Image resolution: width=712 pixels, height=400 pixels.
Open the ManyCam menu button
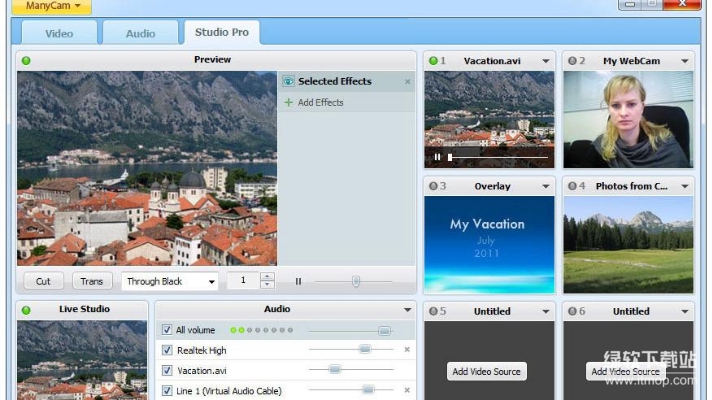[x=51, y=6]
